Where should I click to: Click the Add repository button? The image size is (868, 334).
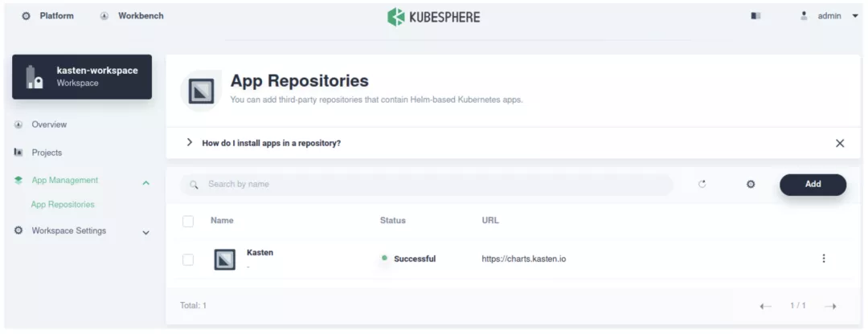click(813, 185)
